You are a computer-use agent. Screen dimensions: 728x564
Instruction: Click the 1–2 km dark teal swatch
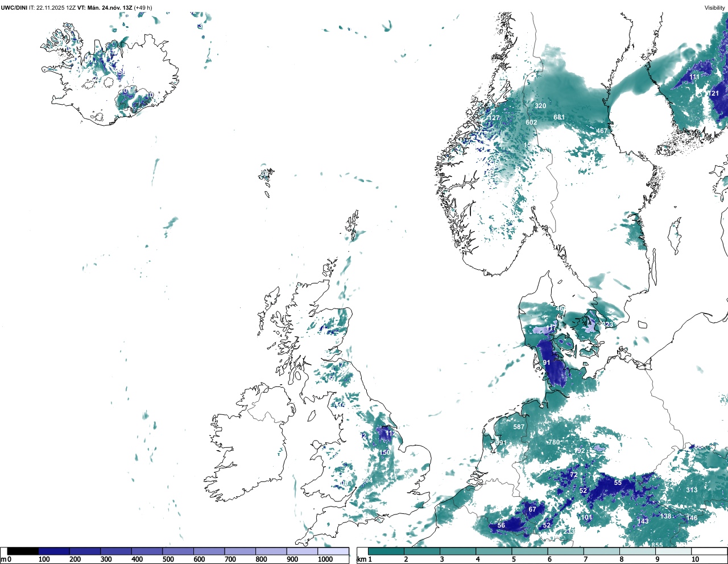[386, 551]
